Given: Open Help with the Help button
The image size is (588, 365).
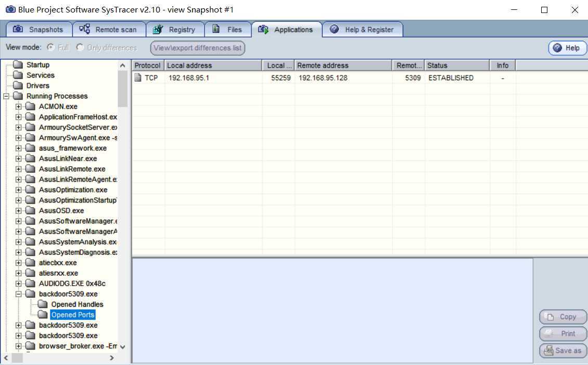Looking at the screenshot, I should click(x=567, y=47).
